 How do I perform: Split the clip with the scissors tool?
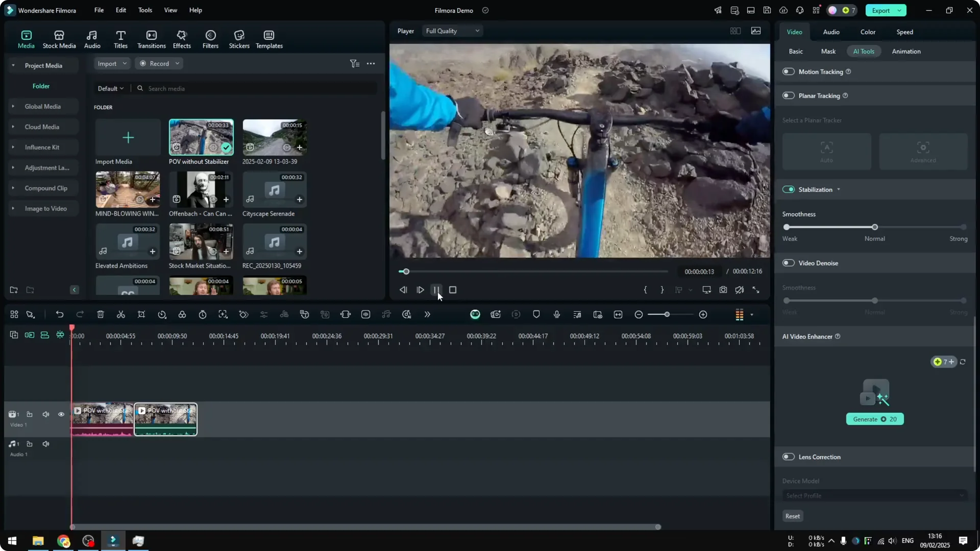tap(120, 314)
